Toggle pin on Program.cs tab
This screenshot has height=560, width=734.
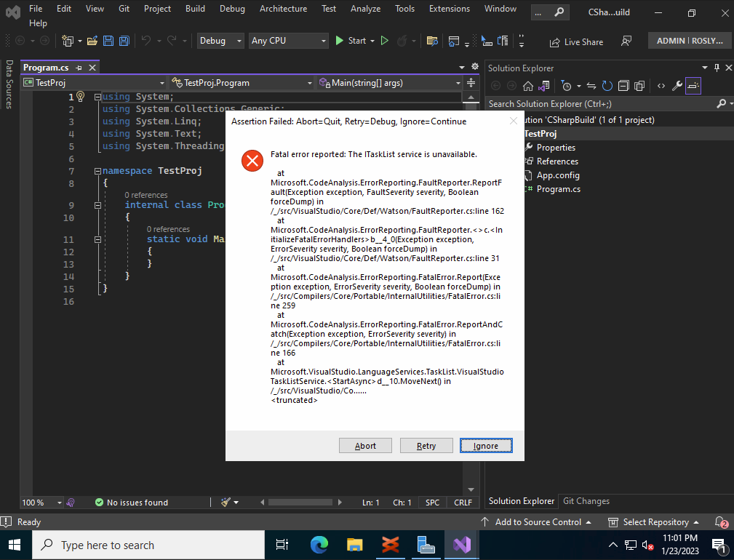pyautogui.click(x=79, y=68)
